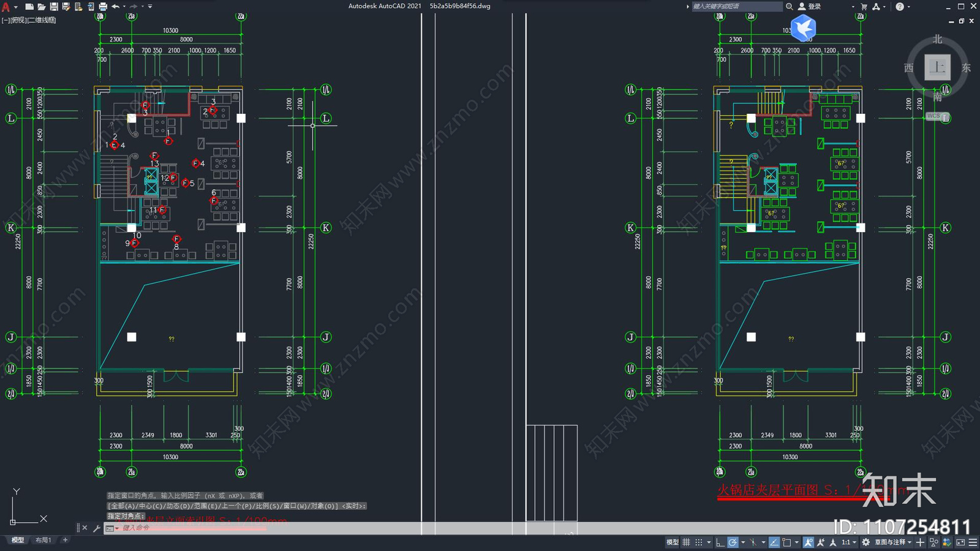Open the 草图与注释 workspace menu
Viewport: 980px width, 551px height.
(893, 542)
